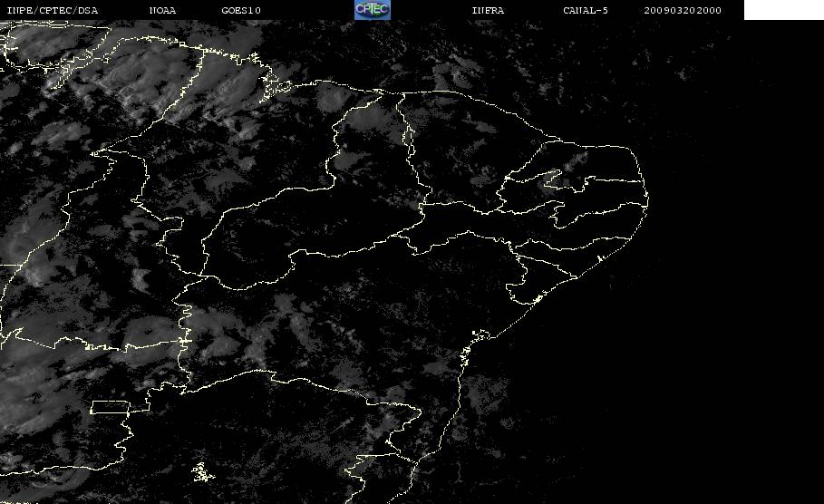Click the CPTEC logo in header
The height and width of the screenshot is (504, 824).
coord(372,9)
